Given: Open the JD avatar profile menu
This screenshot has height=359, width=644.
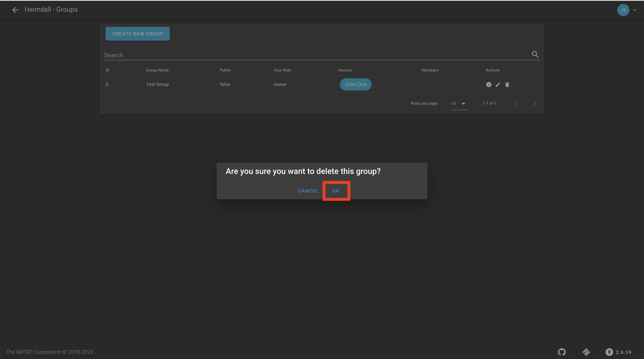Looking at the screenshot, I should (623, 10).
